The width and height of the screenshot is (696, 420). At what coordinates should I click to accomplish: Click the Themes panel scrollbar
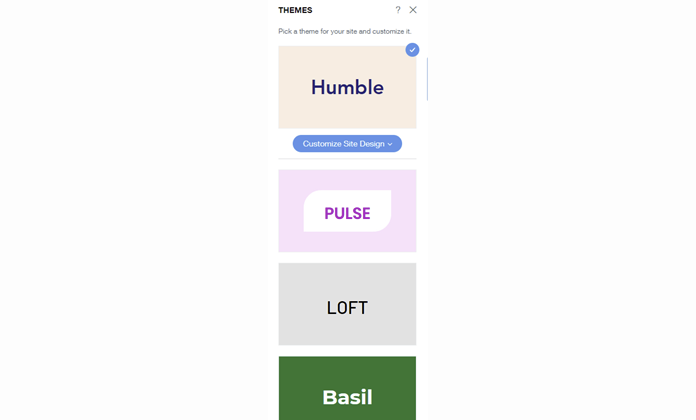[427, 79]
